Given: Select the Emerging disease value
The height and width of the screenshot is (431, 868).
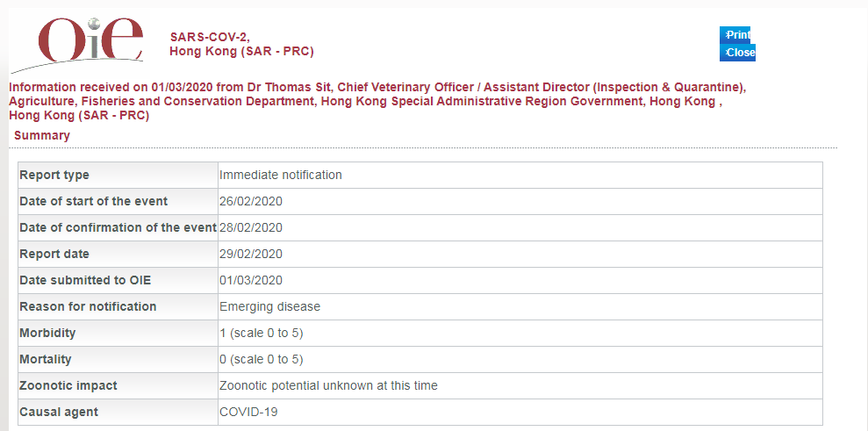Looking at the screenshot, I should (x=270, y=306).
